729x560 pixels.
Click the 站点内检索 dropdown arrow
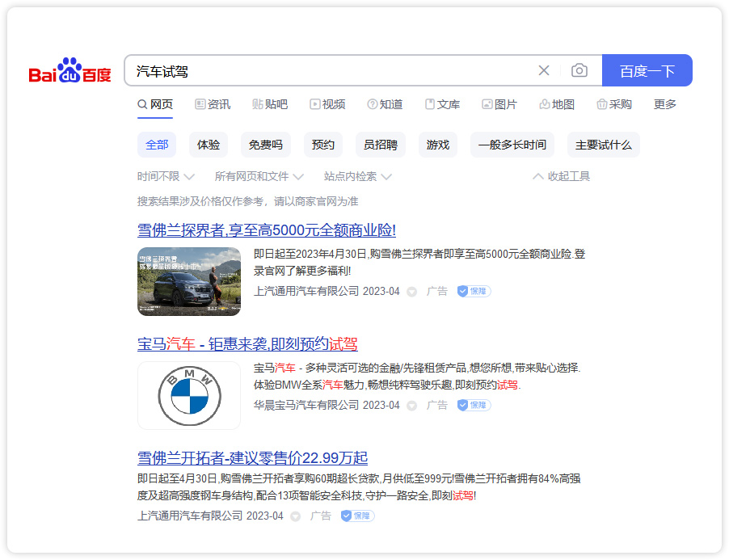pos(386,175)
